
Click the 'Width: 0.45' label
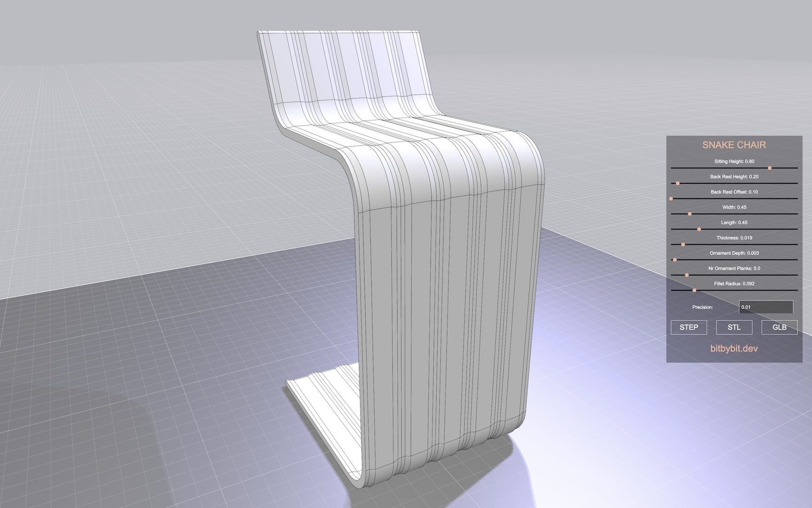734,207
